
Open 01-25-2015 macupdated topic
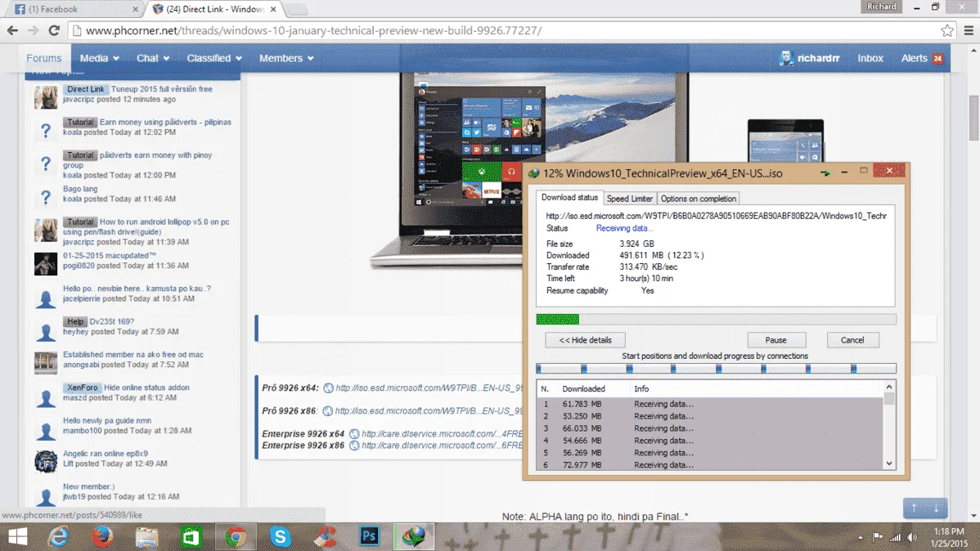110,256
